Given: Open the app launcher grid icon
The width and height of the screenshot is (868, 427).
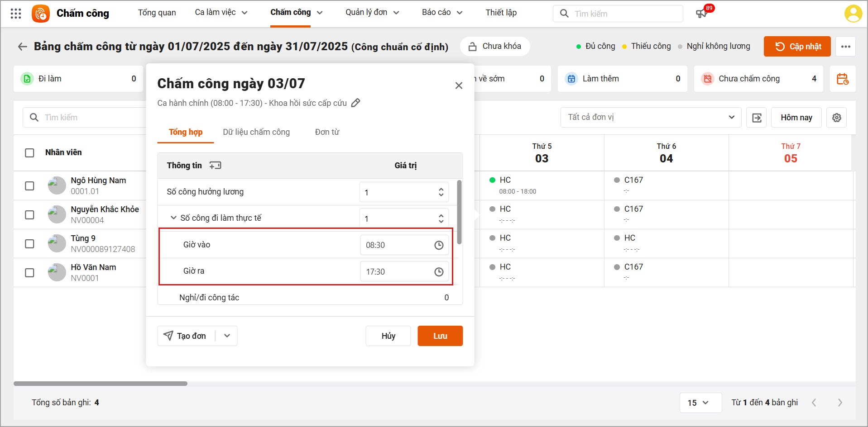Looking at the screenshot, I should point(16,14).
